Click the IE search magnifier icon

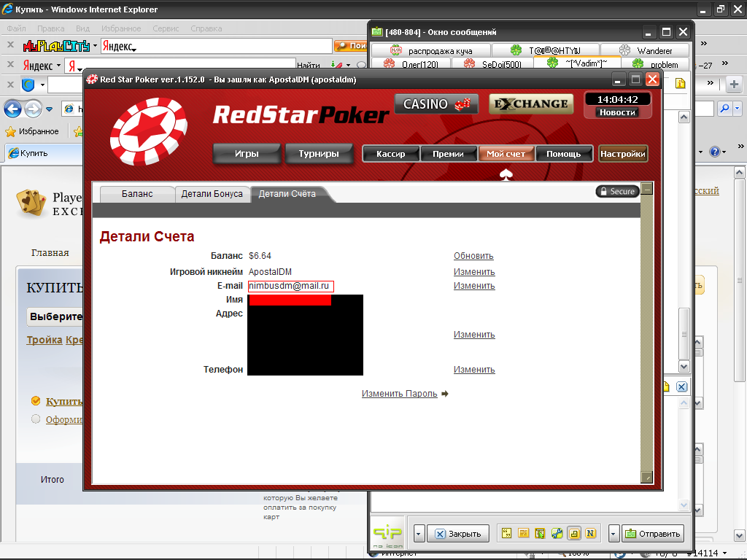tap(724, 109)
